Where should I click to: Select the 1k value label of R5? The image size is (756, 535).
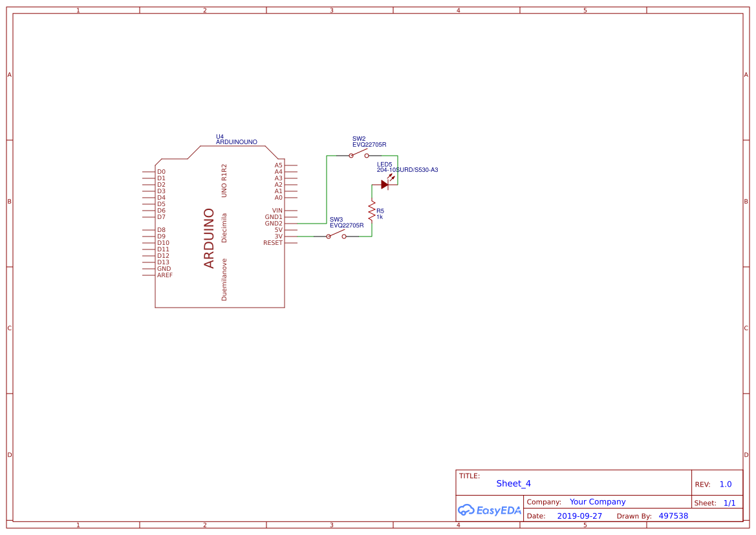(x=378, y=217)
